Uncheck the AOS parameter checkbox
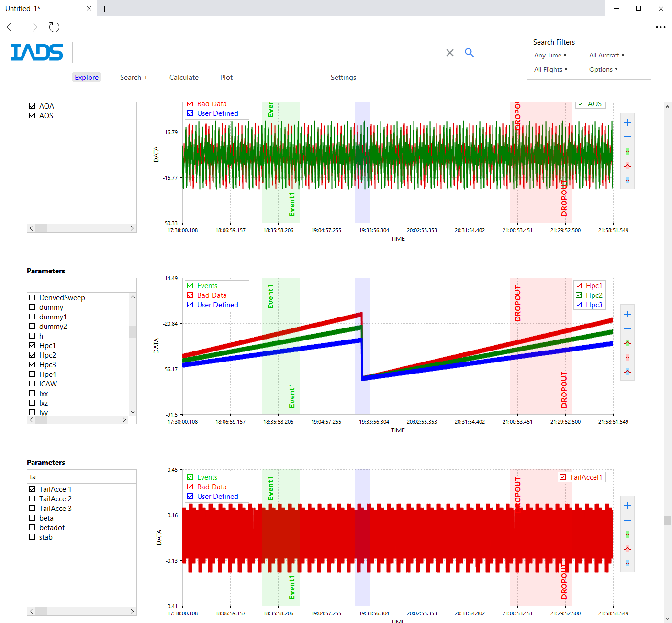 (32, 115)
